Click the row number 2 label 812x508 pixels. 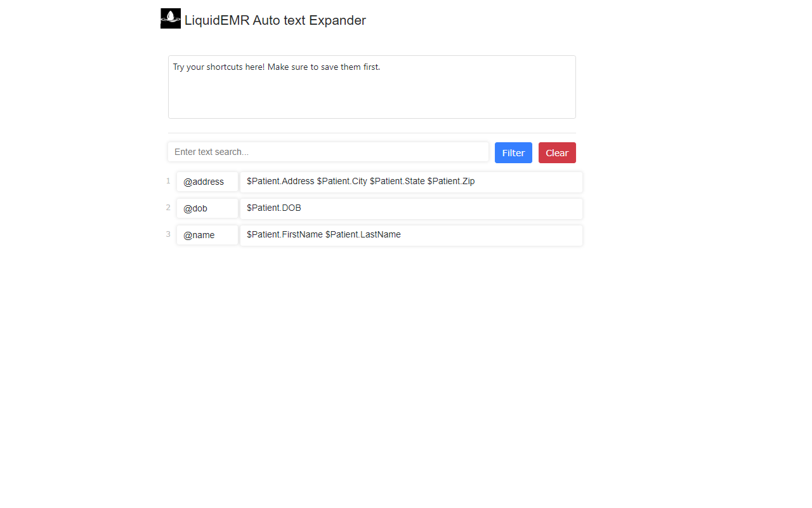pos(167,208)
